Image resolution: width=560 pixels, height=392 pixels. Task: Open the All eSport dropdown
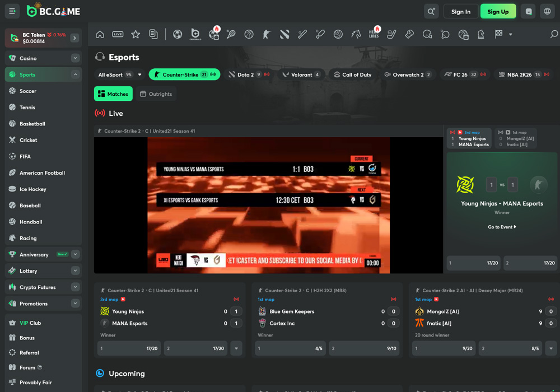point(119,74)
